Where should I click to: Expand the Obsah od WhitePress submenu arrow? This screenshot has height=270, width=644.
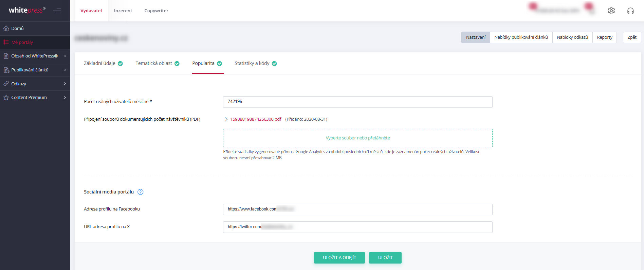click(65, 56)
